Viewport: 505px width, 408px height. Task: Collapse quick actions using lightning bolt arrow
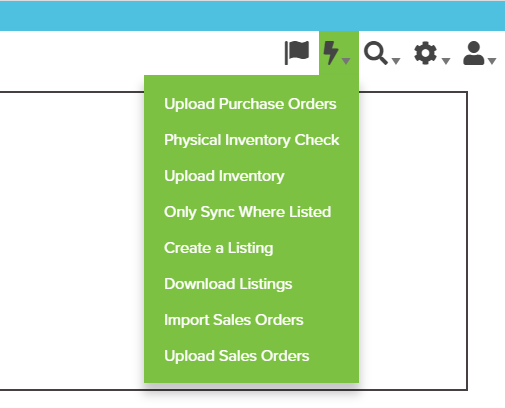pyautogui.click(x=346, y=61)
